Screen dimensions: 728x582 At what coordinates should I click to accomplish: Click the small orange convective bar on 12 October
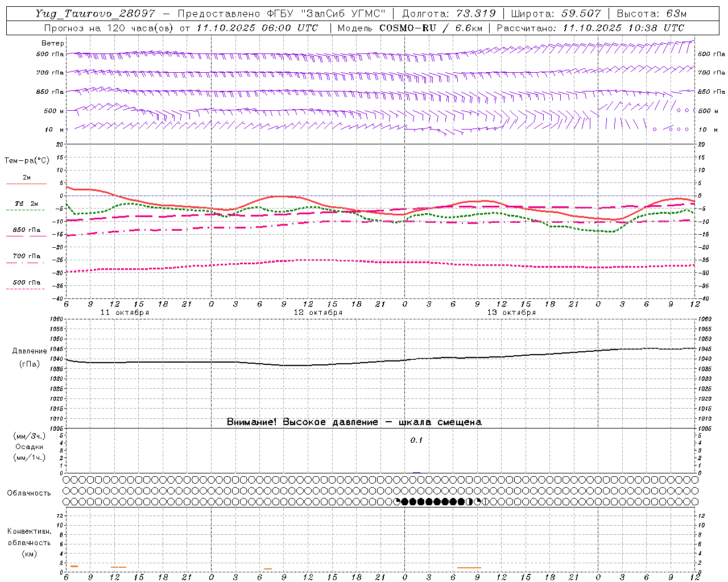click(x=267, y=569)
